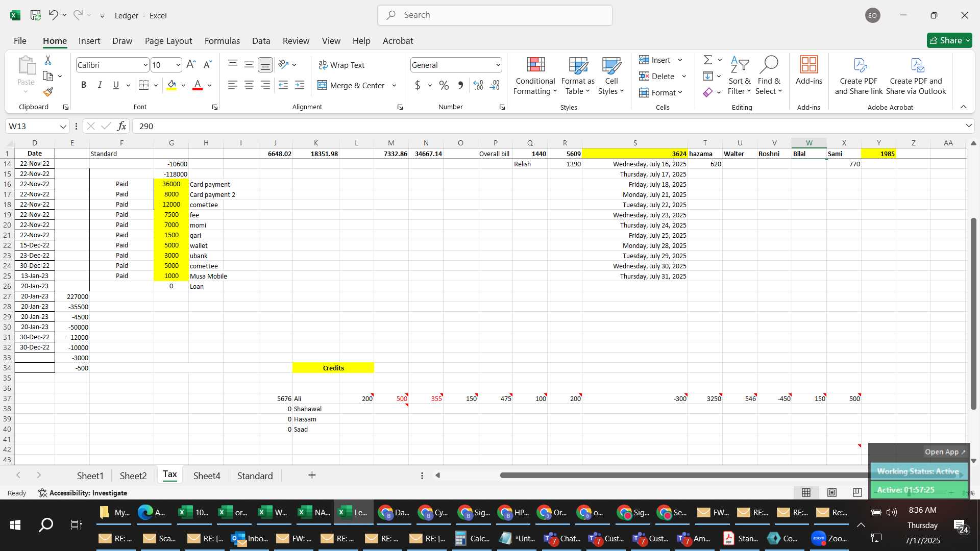This screenshot has width=980, height=551.
Task: Click the Percent Style icon
Action: point(444,85)
